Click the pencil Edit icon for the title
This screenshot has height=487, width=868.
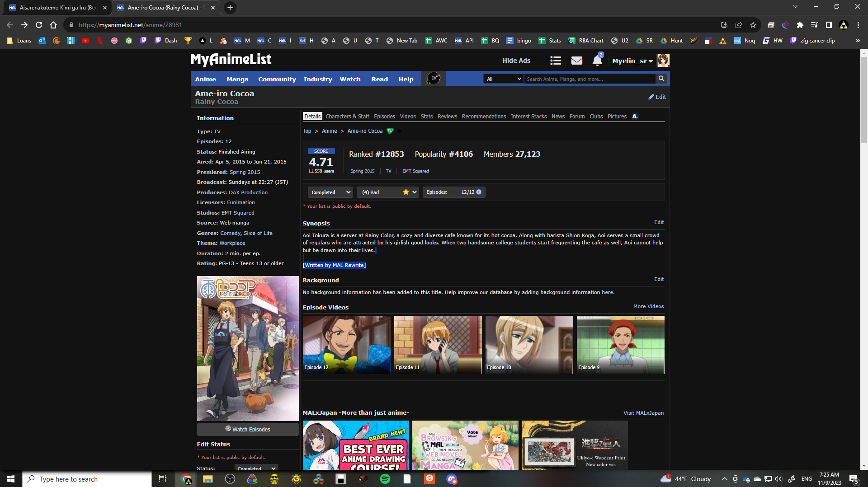tap(657, 97)
